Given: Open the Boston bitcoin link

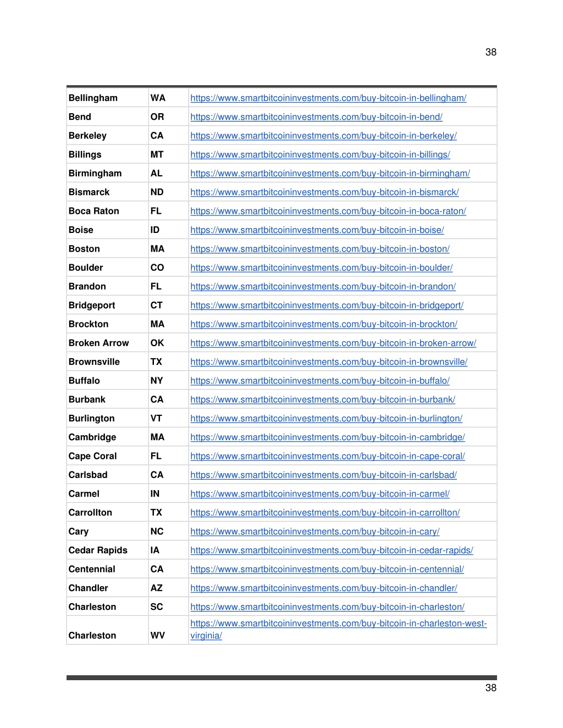Looking at the screenshot, I should [320, 249].
